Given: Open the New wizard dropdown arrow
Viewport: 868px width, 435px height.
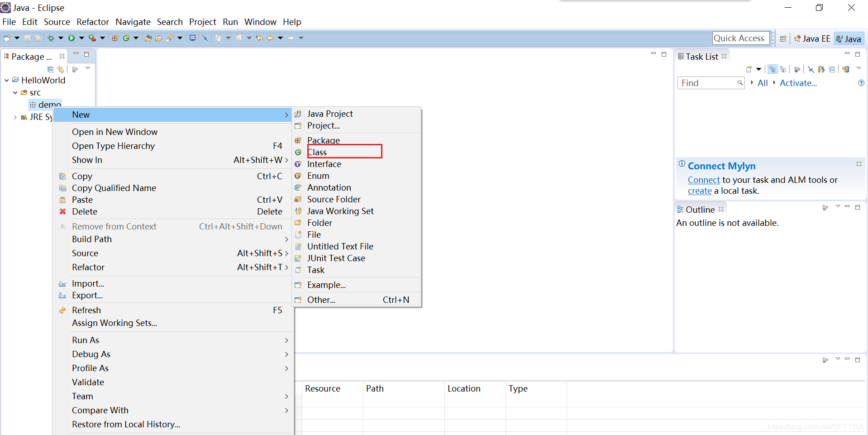Looking at the screenshot, I should tap(17, 38).
